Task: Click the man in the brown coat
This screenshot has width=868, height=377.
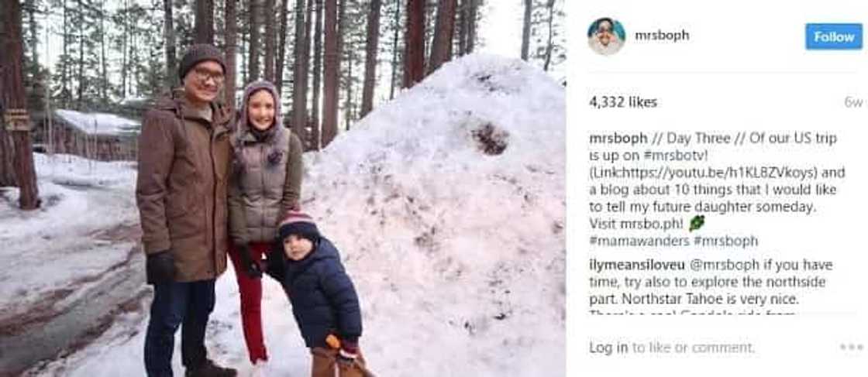Action: click(x=185, y=210)
